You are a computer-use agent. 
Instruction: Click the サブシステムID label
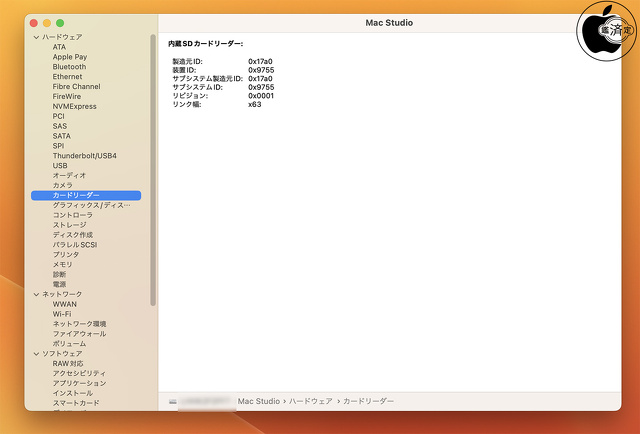coord(198,87)
